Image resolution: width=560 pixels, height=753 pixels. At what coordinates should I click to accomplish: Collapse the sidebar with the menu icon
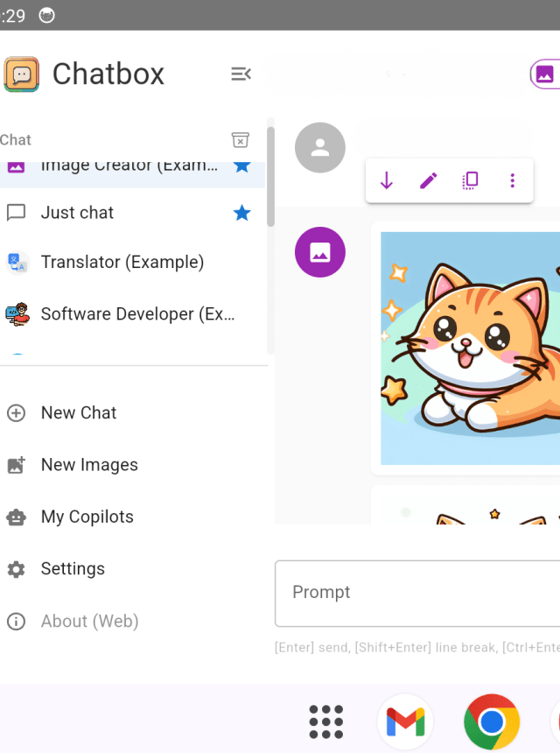pyautogui.click(x=241, y=74)
